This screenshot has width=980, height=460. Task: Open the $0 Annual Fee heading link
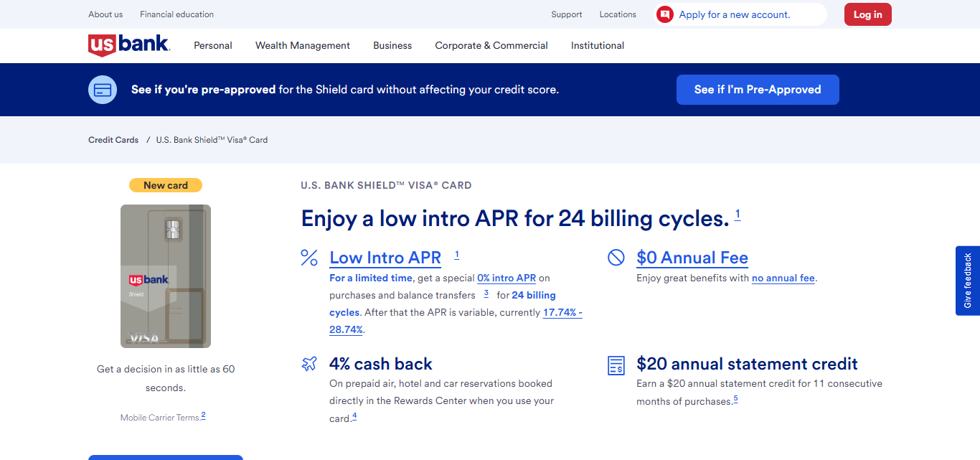coord(692,258)
